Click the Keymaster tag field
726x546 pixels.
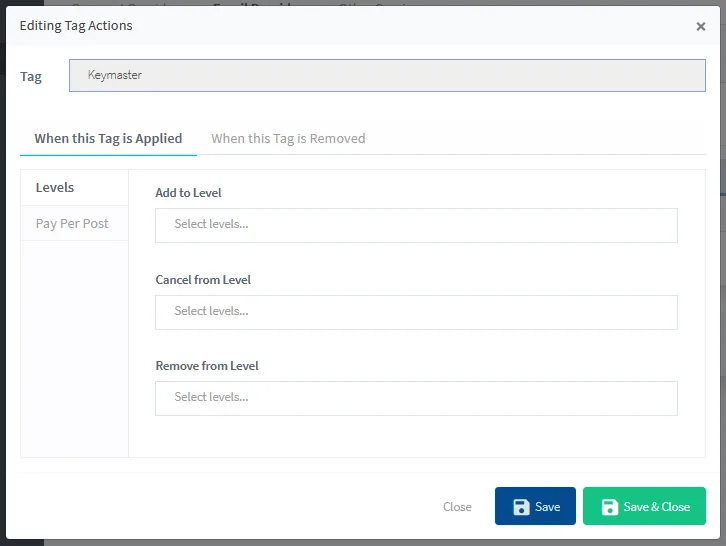tap(387, 75)
